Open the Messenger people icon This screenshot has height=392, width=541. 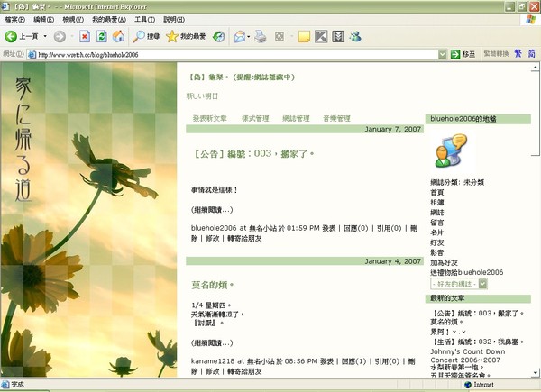tap(355, 36)
